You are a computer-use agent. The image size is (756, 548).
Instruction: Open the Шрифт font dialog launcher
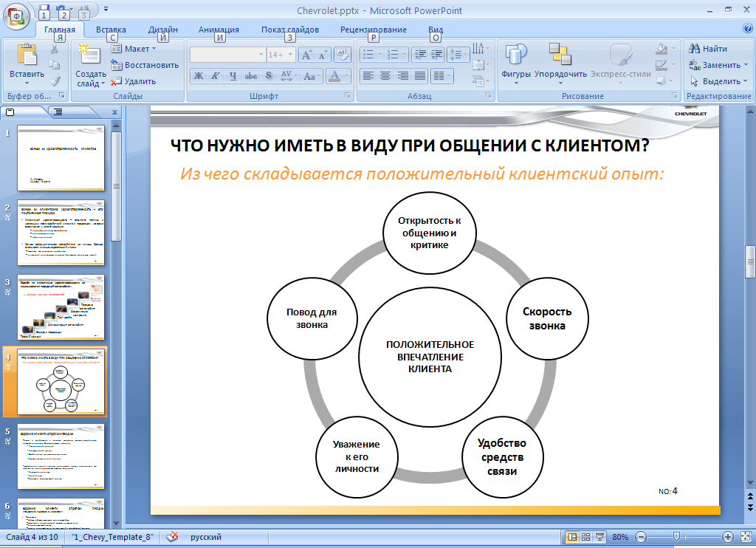[x=348, y=95]
